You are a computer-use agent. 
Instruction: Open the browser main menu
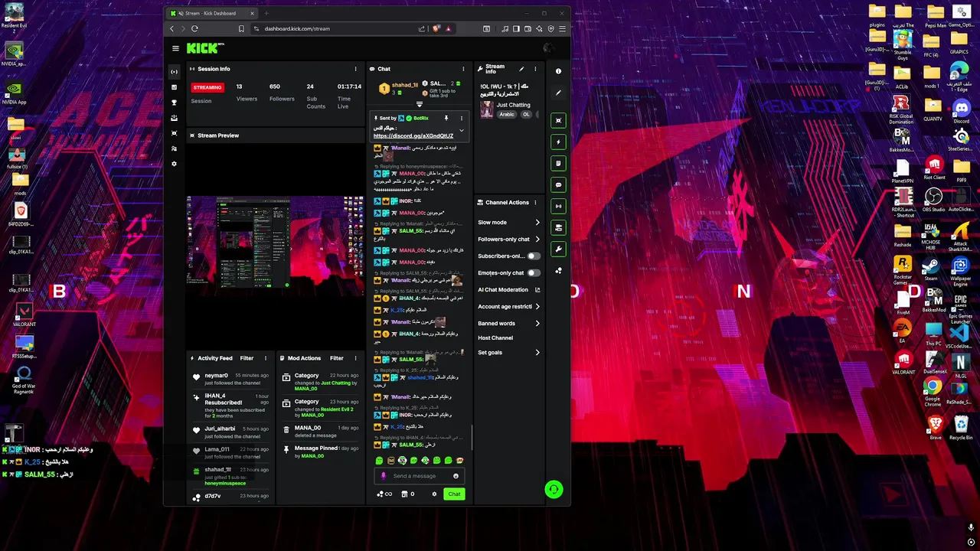pos(562,28)
